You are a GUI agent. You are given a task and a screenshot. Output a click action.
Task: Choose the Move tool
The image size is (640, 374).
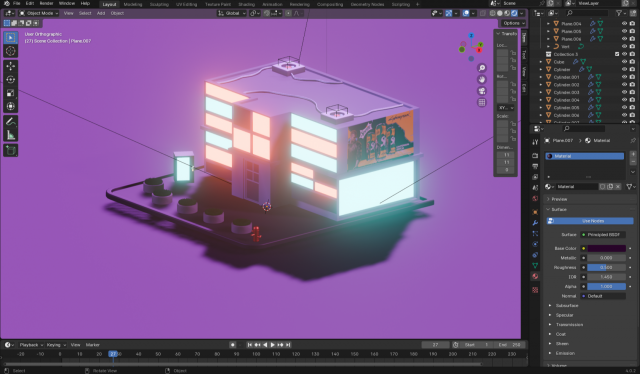point(11,66)
